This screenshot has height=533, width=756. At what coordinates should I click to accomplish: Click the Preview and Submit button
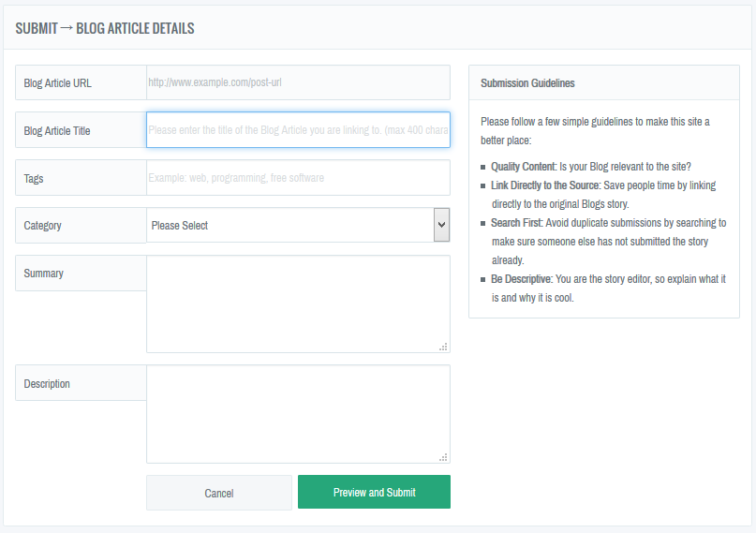pos(374,492)
